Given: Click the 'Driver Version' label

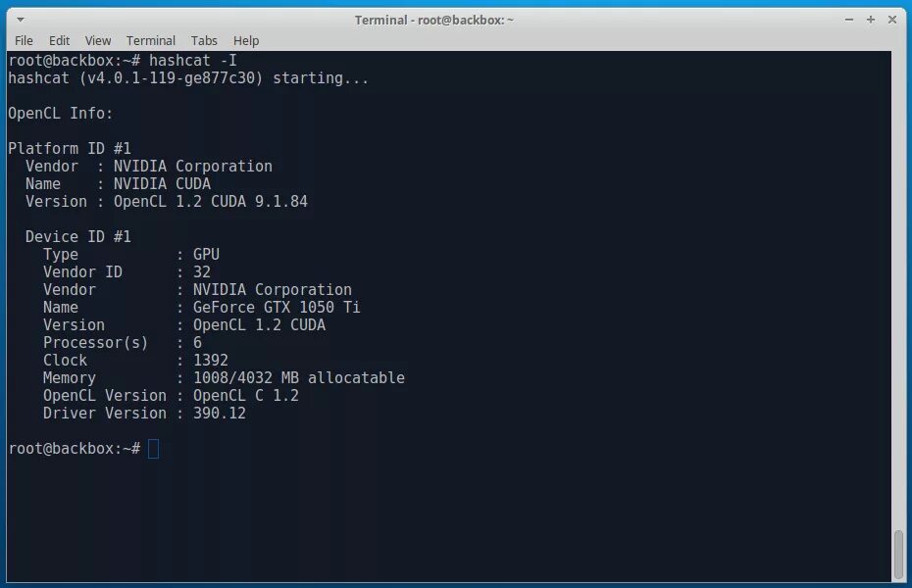Looking at the screenshot, I should coord(105,414).
